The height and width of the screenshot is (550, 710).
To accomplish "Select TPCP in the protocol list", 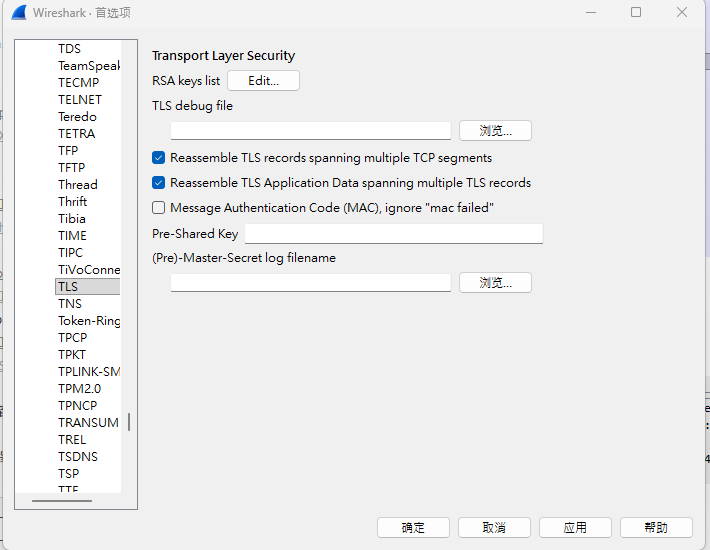I will click(x=72, y=337).
